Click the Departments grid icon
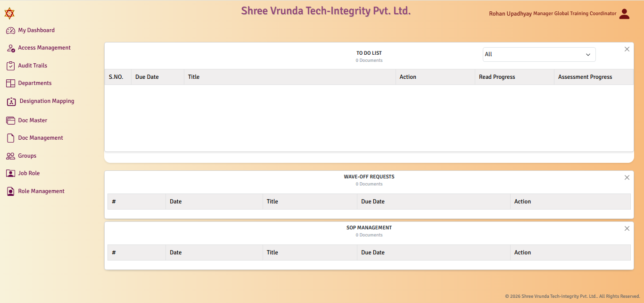The height and width of the screenshot is (303, 644). [10, 84]
